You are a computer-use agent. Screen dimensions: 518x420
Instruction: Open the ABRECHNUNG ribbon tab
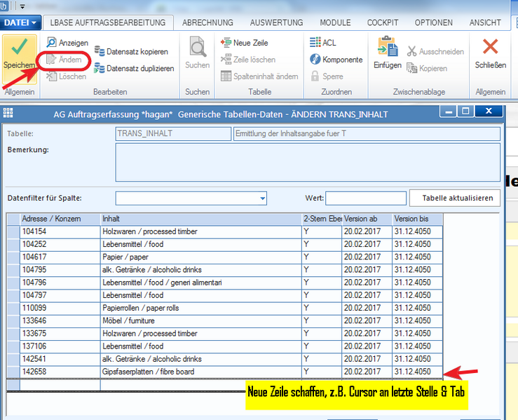[x=207, y=22]
